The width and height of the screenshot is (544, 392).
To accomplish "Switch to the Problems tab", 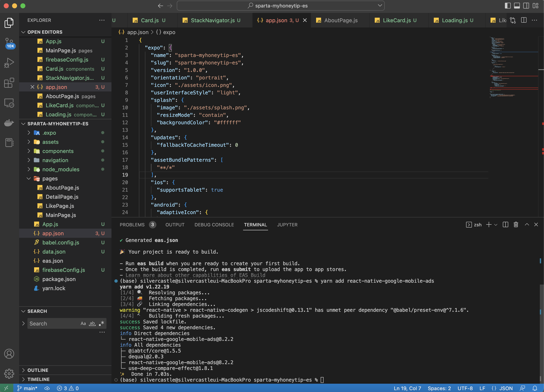I will (x=138, y=225).
